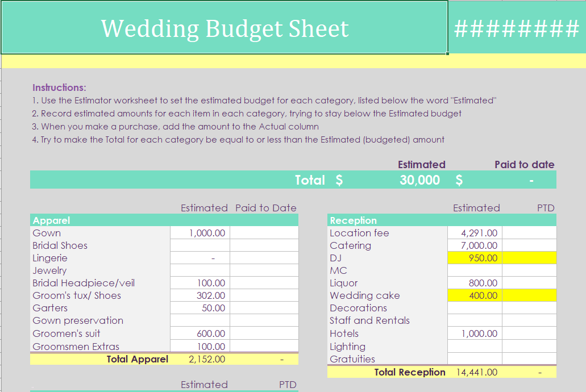The width and height of the screenshot is (586, 392).
Task: Select the MC row label
Action: (x=338, y=270)
